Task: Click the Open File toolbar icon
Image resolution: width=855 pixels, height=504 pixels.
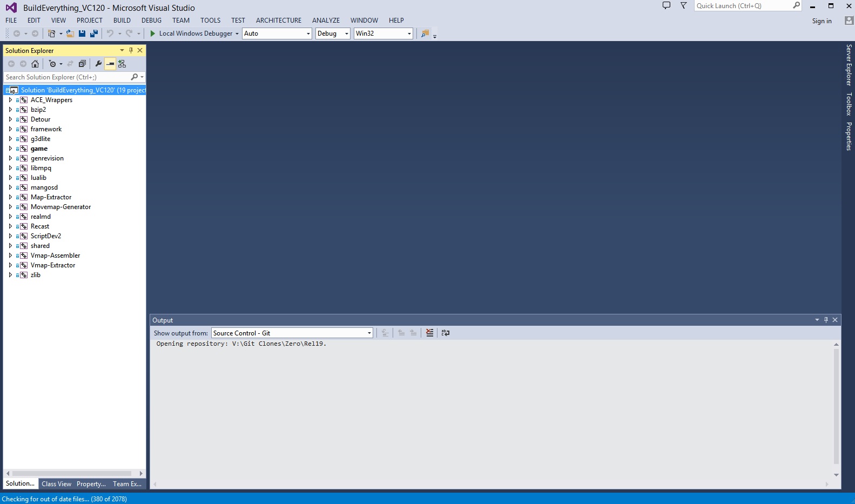Action: pos(70,33)
